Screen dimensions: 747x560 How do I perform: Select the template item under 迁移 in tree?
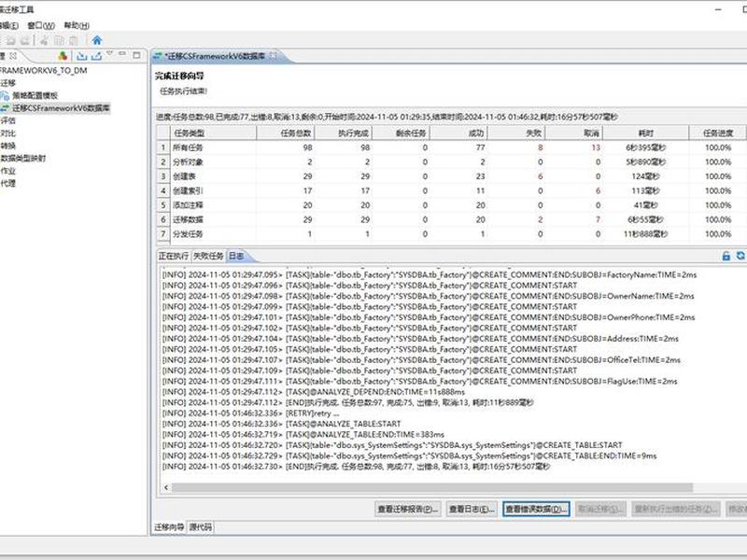(x=35, y=95)
